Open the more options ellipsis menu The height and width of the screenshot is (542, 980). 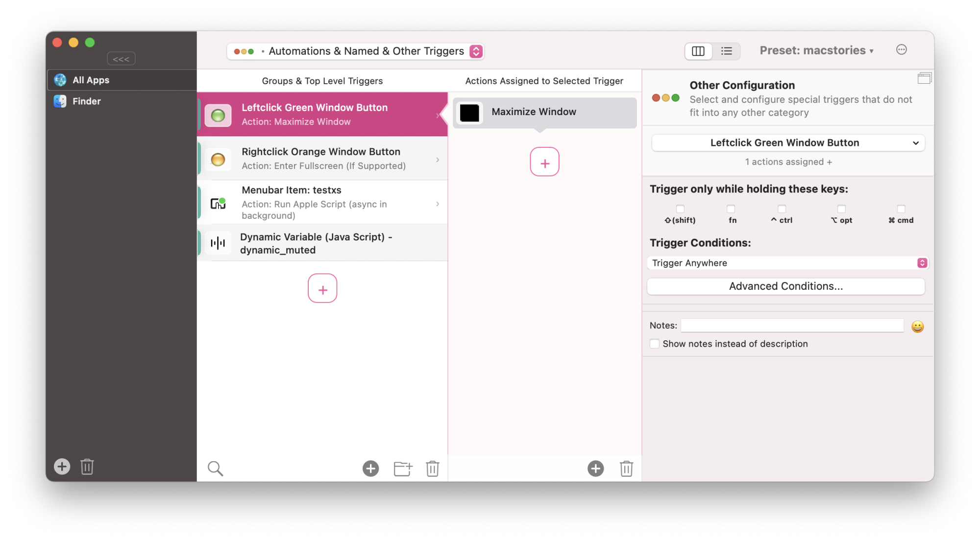click(901, 50)
